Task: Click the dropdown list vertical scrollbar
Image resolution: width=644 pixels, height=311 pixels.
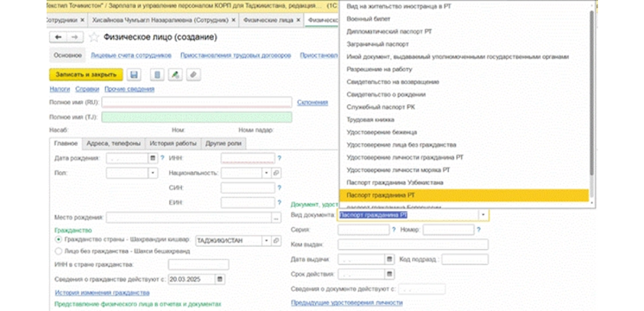Action: coord(591,92)
